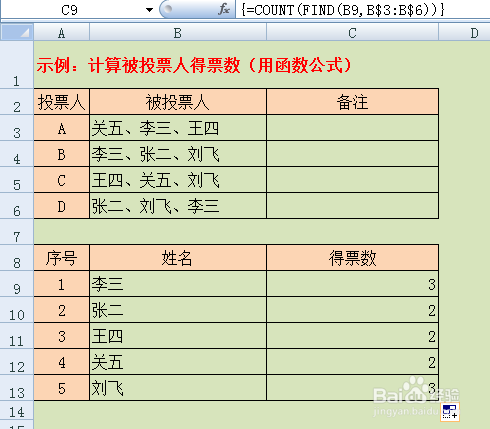This screenshot has width=490, height=429.
Task: Click header cell 序号
Action: pos(62,258)
